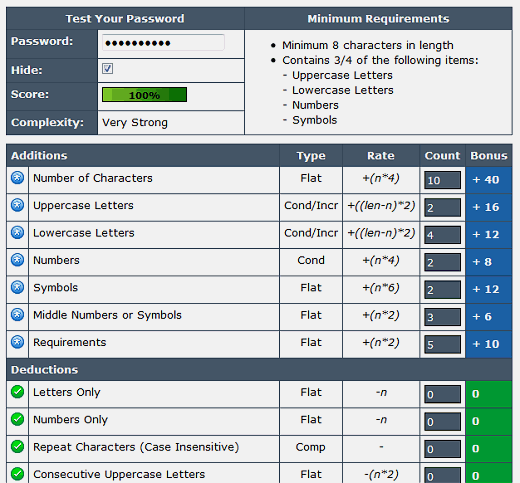
Task: Click the Additions section header
Action: tap(39, 156)
